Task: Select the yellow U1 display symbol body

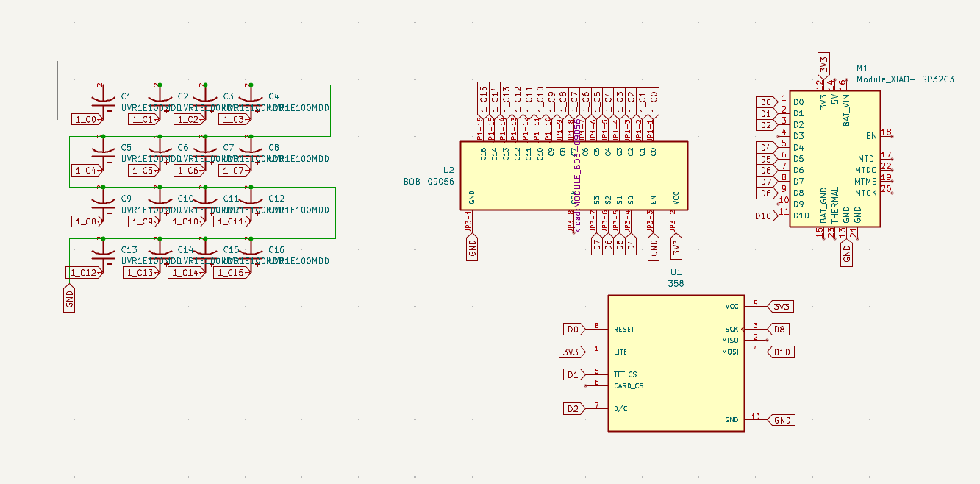Action: [x=676, y=363]
